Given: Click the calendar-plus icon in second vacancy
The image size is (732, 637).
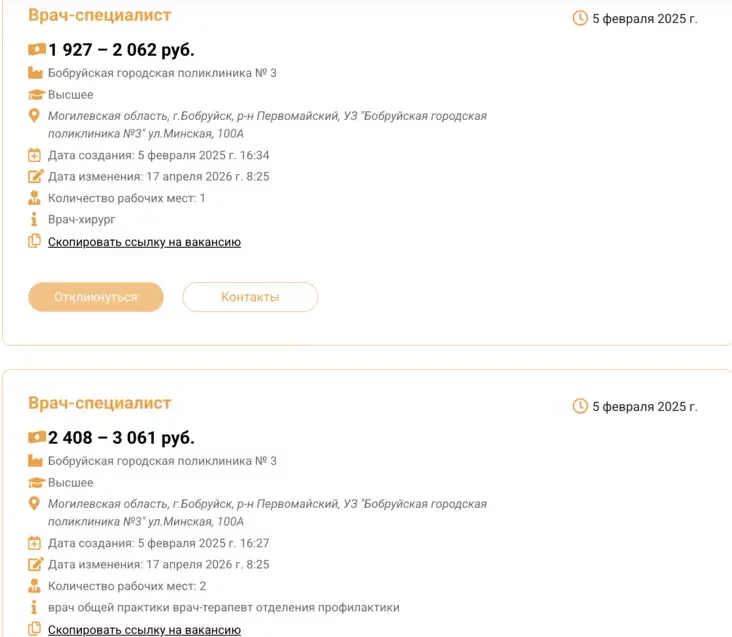Looking at the screenshot, I should coord(35,543).
